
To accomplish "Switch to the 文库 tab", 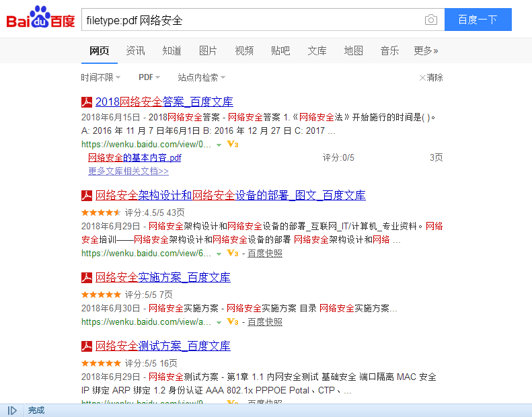I will tap(317, 51).
